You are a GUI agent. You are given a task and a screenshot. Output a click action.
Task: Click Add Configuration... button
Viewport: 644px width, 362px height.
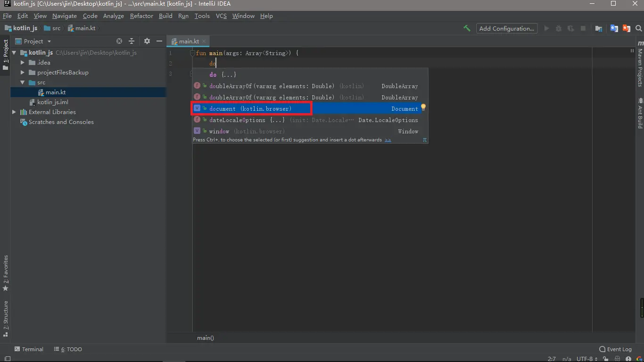[507, 28]
